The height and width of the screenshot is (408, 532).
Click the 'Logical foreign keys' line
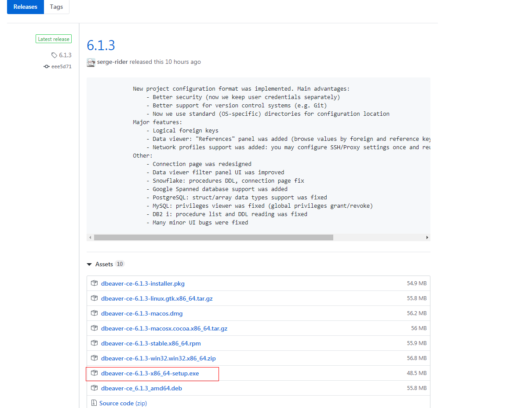tap(182, 130)
